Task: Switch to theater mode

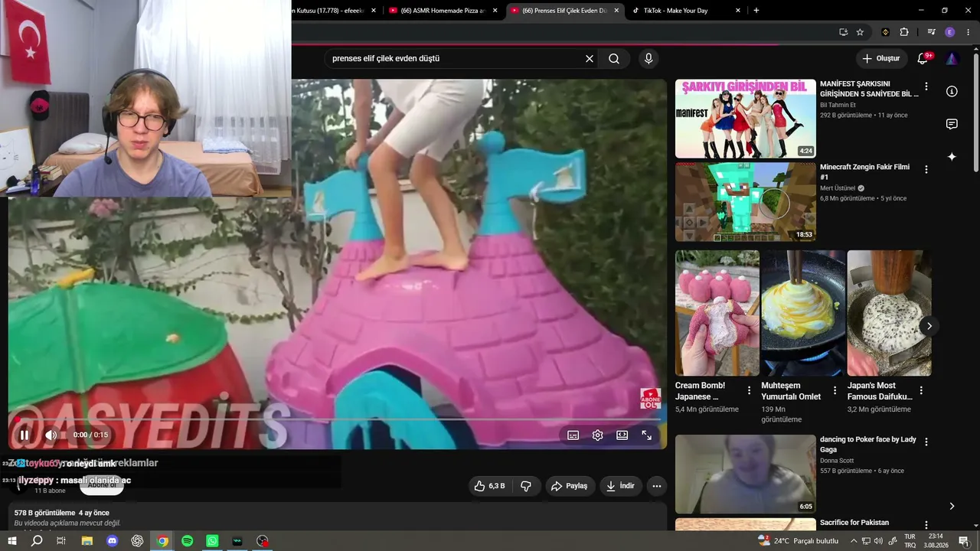Action: click(x=622, y=435)
